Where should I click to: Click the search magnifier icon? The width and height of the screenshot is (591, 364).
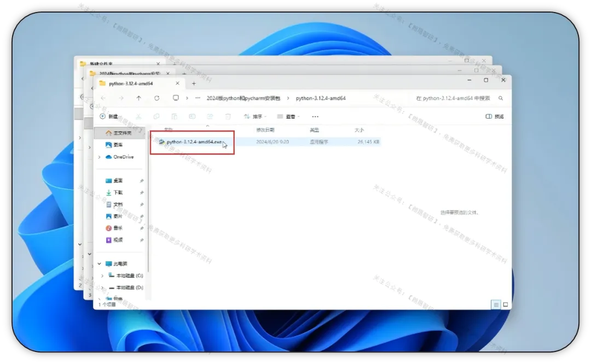[501, 98]
